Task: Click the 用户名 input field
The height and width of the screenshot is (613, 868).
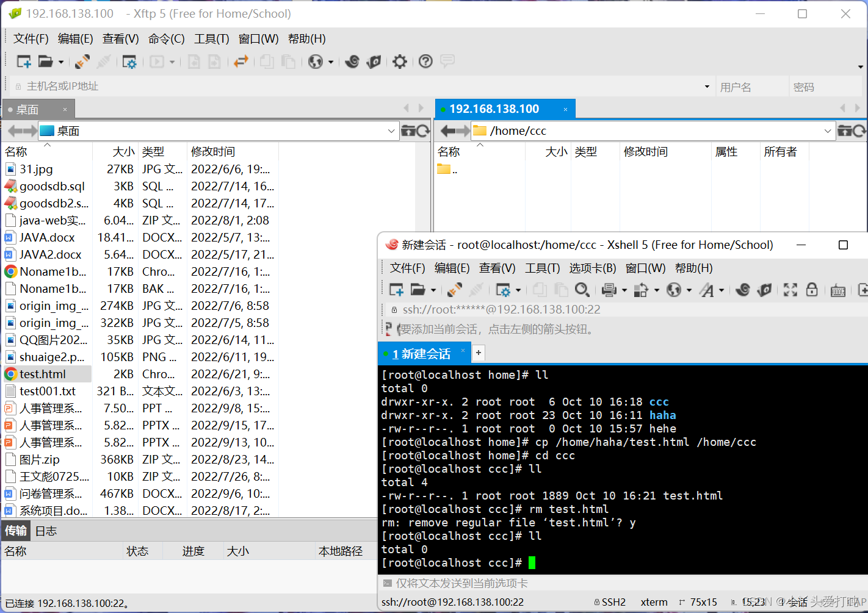Action: tap(751, 87)
